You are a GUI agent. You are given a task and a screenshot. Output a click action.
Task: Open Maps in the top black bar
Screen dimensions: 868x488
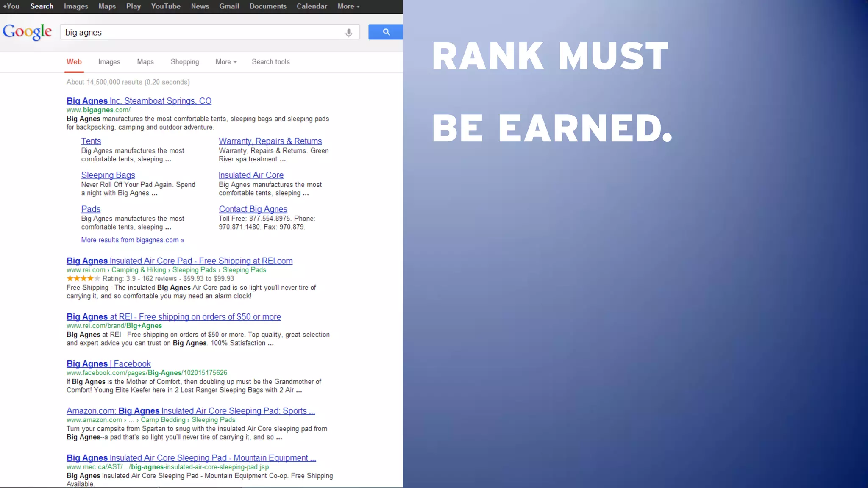coord(107,6)
